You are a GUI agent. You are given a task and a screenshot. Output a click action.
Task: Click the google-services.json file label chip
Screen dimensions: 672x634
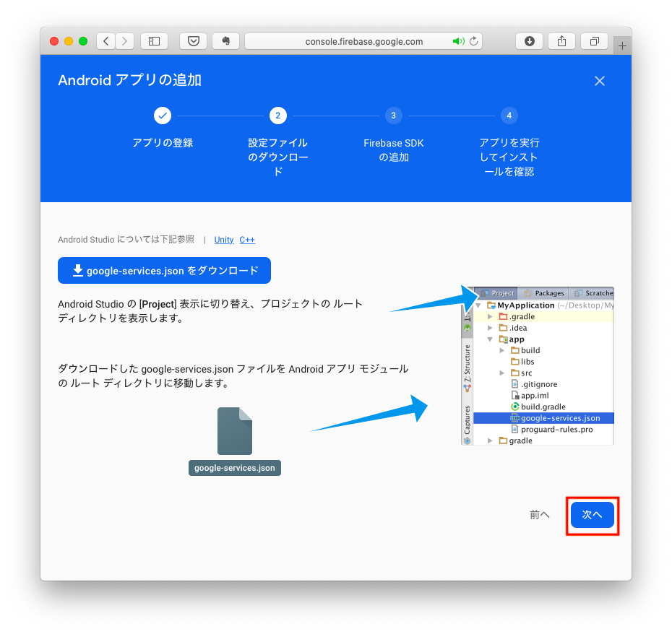click(x=235, y=468)
